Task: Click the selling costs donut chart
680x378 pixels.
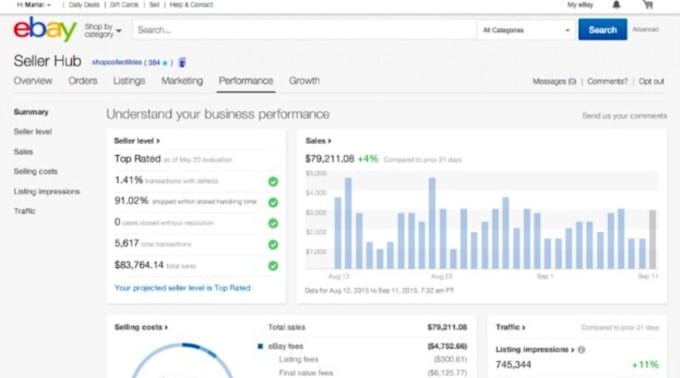Action: (182, 361)
